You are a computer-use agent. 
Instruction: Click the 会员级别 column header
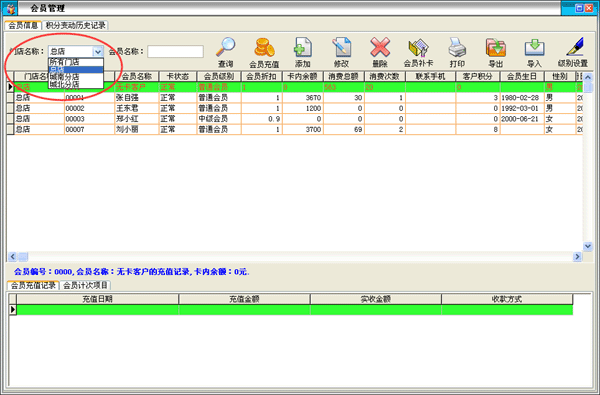coord(219,77)
